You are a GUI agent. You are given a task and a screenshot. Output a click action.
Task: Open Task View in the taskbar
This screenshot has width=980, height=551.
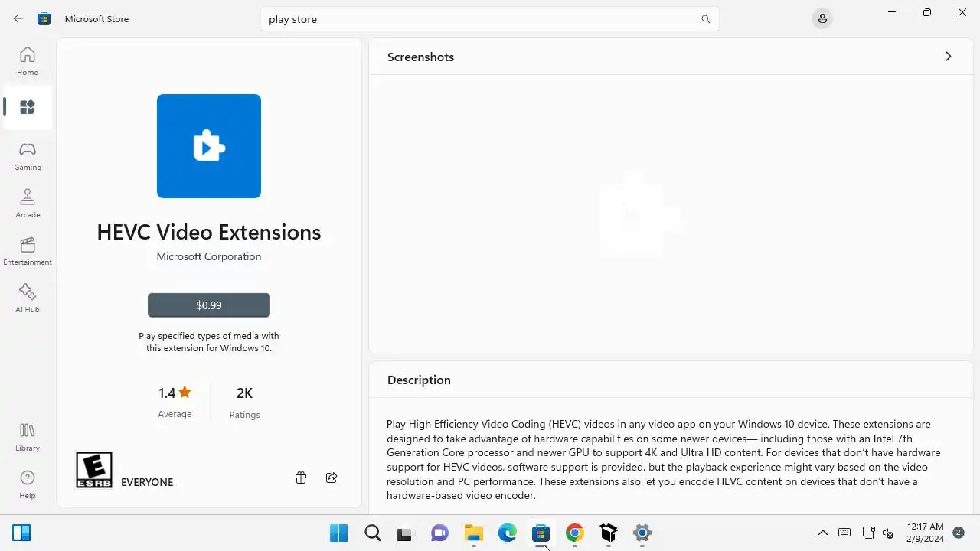coord(405,533)
